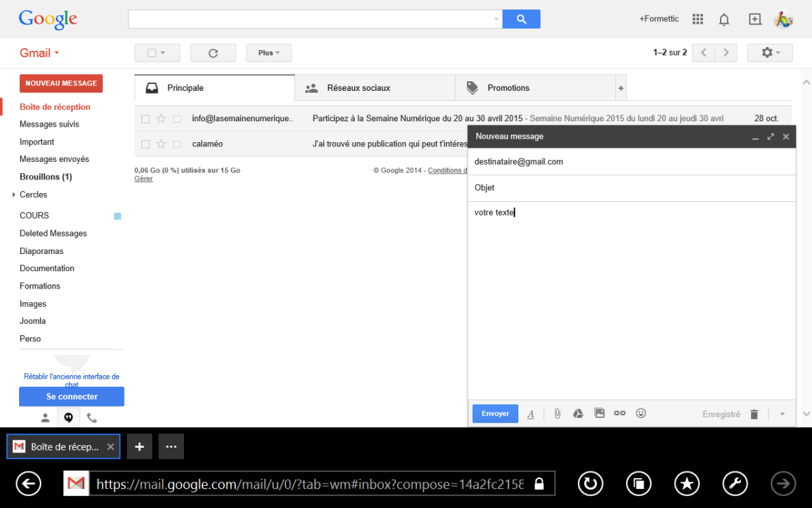Insert an emoticon in the message
Image resolution: width=812 pixels, height=508 pixels.
tap(641, 413)
